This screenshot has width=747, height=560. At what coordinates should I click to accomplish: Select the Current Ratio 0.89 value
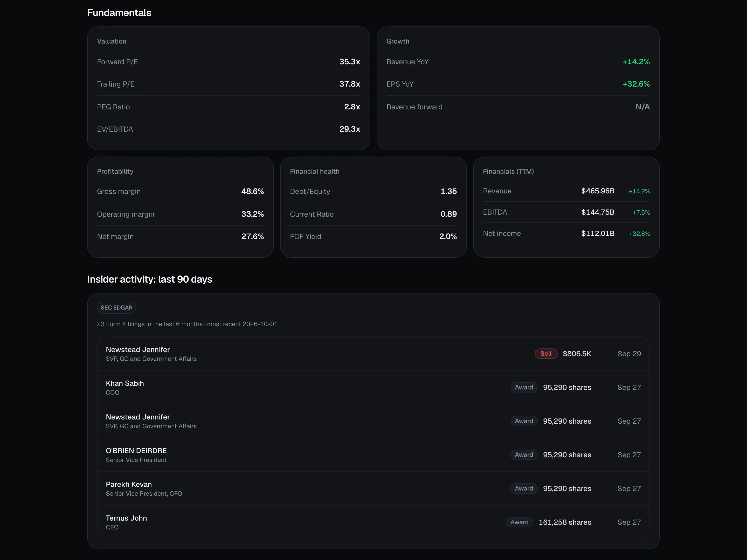pyautogui.click(x=448, y=214)
